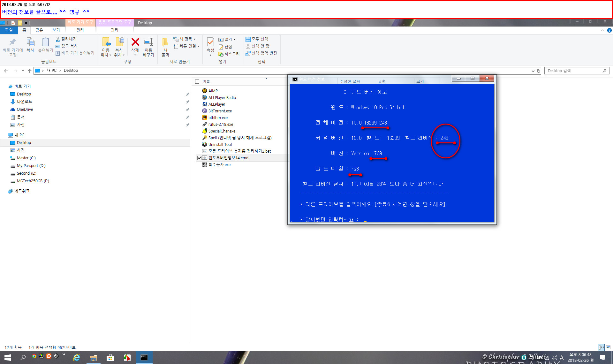This screenshot has height=364, width=613.
Task: Toggle the select-all checkbox in file list header
Action: tap(197, 81)
